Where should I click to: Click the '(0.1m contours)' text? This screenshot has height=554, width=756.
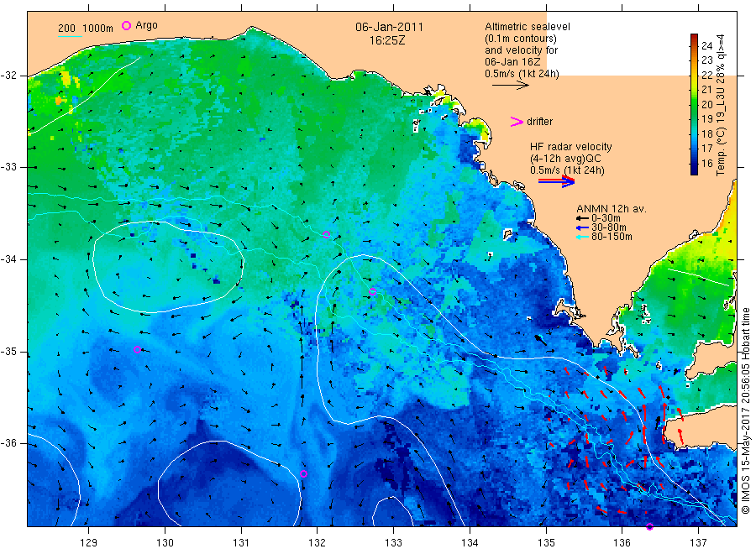pyautogui.click(x=520, y=39)
